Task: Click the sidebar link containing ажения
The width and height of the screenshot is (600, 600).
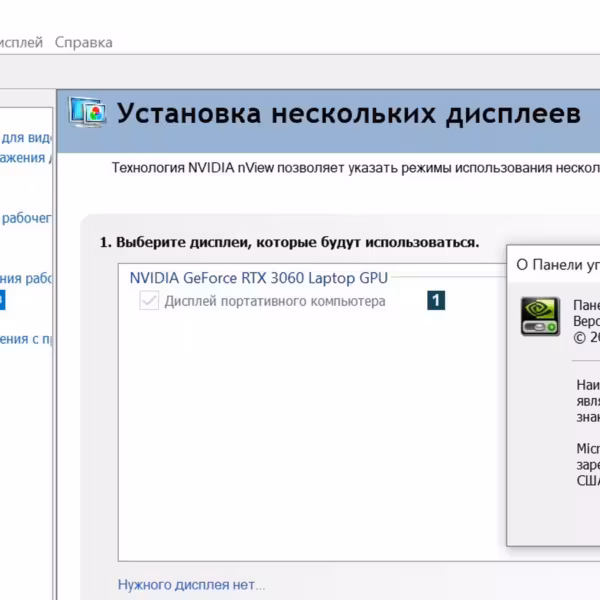Action: [x=26, y=158]
